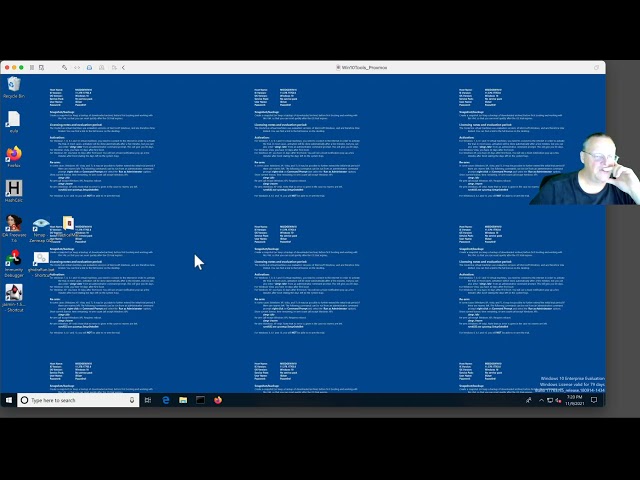This screenshot has height=480, width=640.
Task: Expand the hidden system tray icons chevron
Action: [541, 400]
